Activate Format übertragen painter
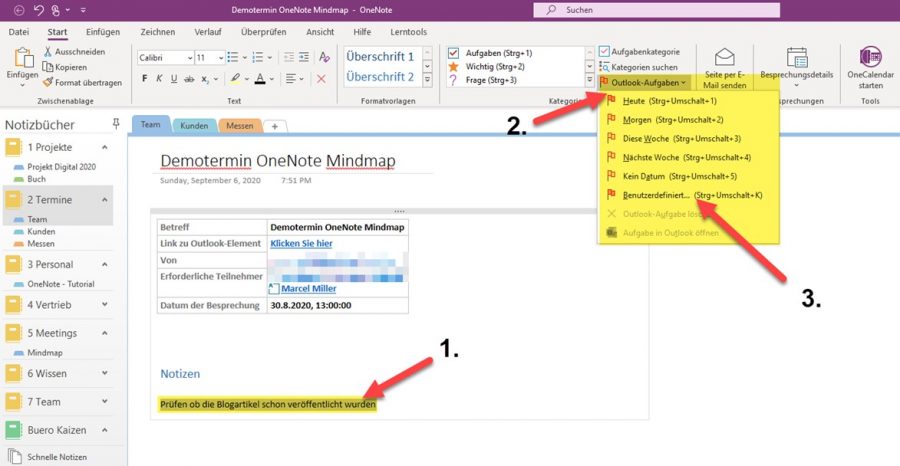This screenshot has width=900, height=466. pyautogui.click(x=82, y=83)
